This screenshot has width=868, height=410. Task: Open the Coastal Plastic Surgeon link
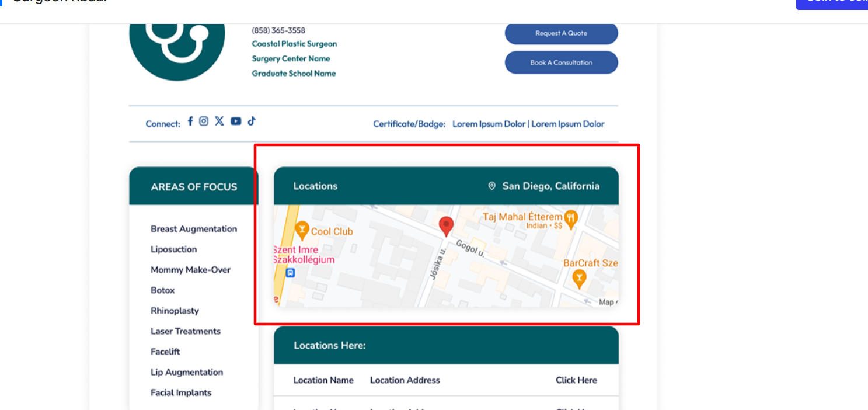pyautogui.click(x=294, y=44)
